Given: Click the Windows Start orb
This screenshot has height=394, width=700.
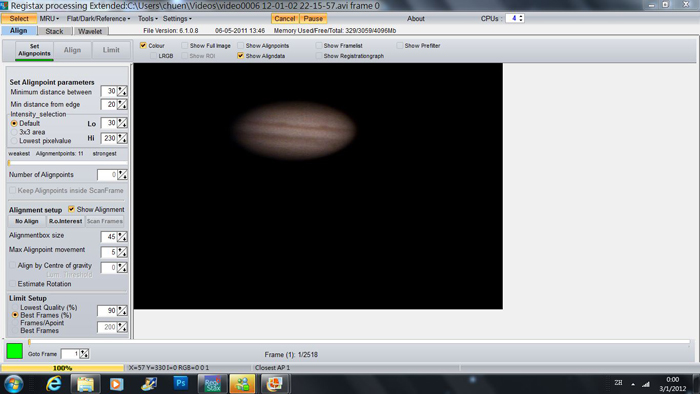Looking at the screenshot, I should click(13, 384).
